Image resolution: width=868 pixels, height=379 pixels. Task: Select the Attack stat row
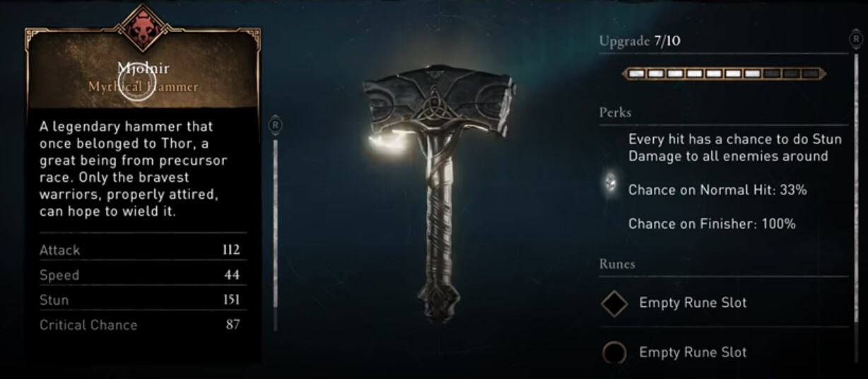tap(139, 250)
